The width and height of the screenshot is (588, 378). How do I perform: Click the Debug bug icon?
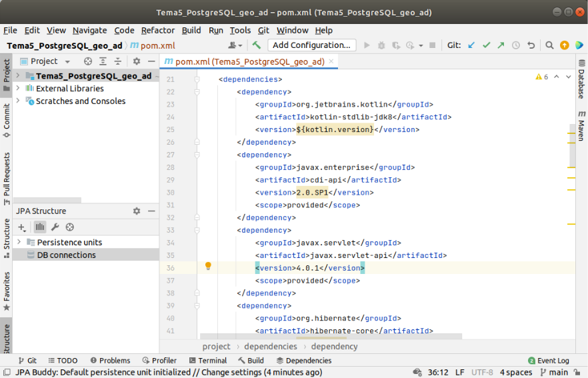381,45
